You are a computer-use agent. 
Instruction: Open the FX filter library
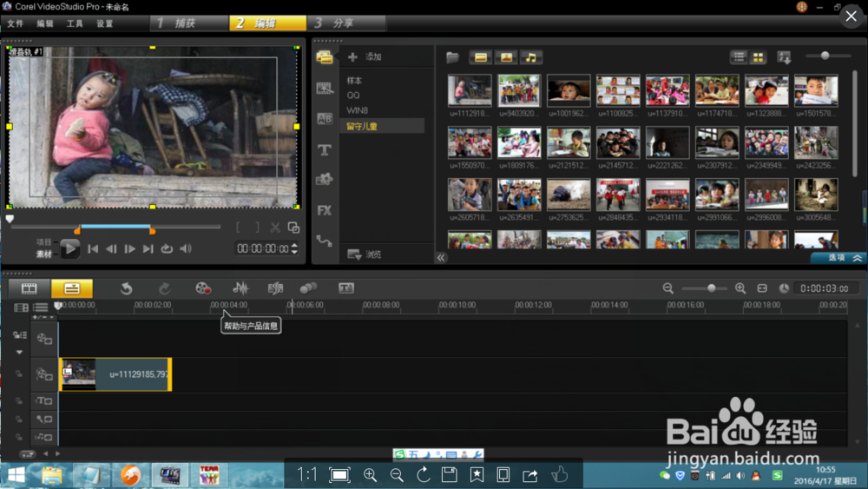point(325,210)
